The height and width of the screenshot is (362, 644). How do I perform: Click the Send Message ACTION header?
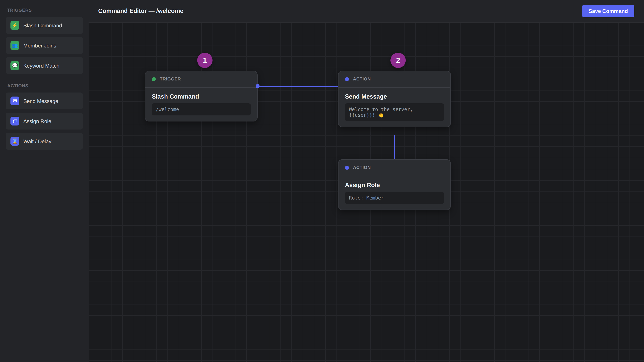click(394, 79)
